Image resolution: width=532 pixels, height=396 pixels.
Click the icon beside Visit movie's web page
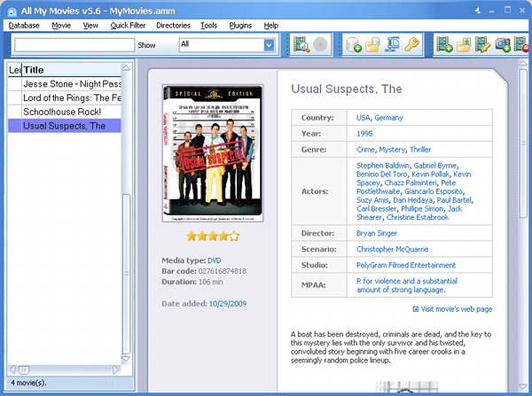[415, 309]
